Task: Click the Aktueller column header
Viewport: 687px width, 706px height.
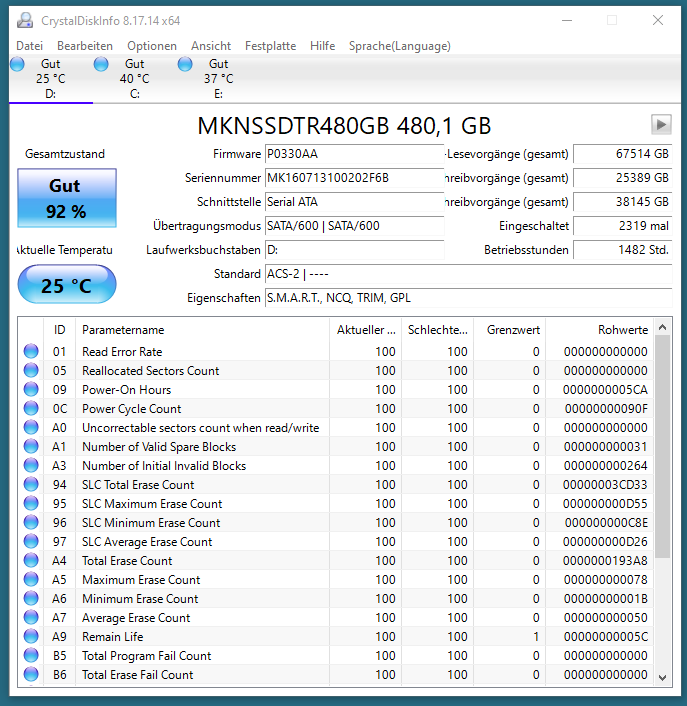Action: (365, 330)
